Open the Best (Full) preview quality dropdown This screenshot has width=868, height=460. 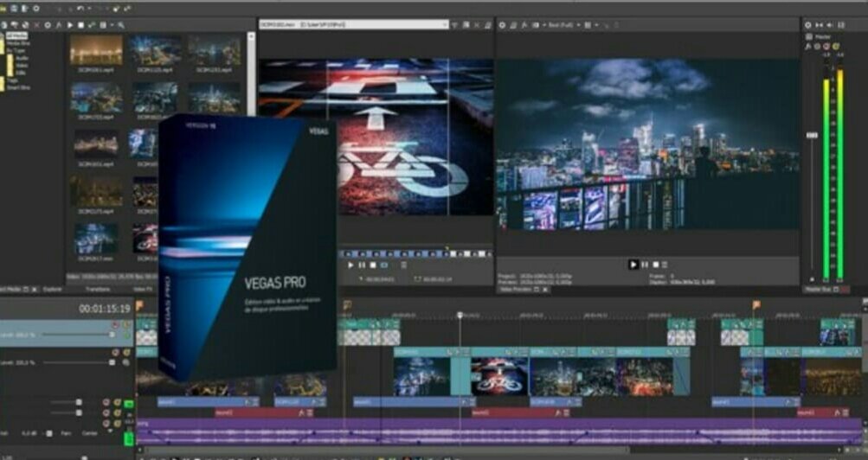(563, 25)
